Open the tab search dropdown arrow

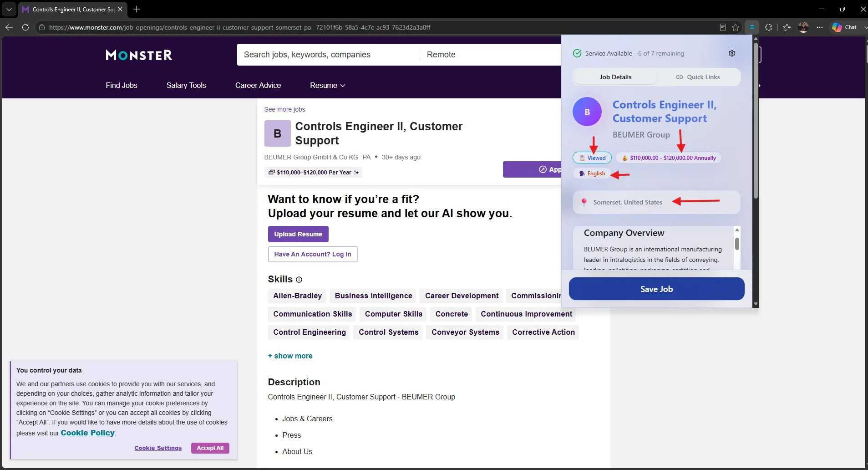9,9
